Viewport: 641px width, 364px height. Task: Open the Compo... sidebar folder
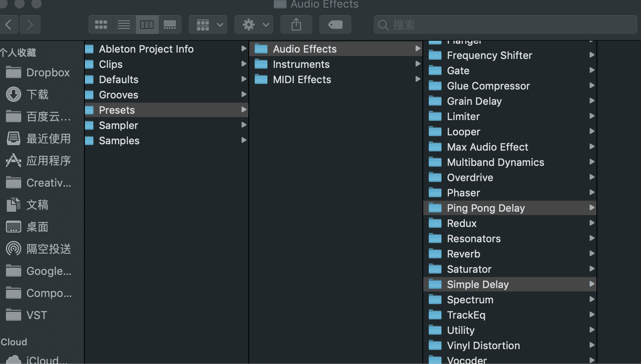(38, 293)
